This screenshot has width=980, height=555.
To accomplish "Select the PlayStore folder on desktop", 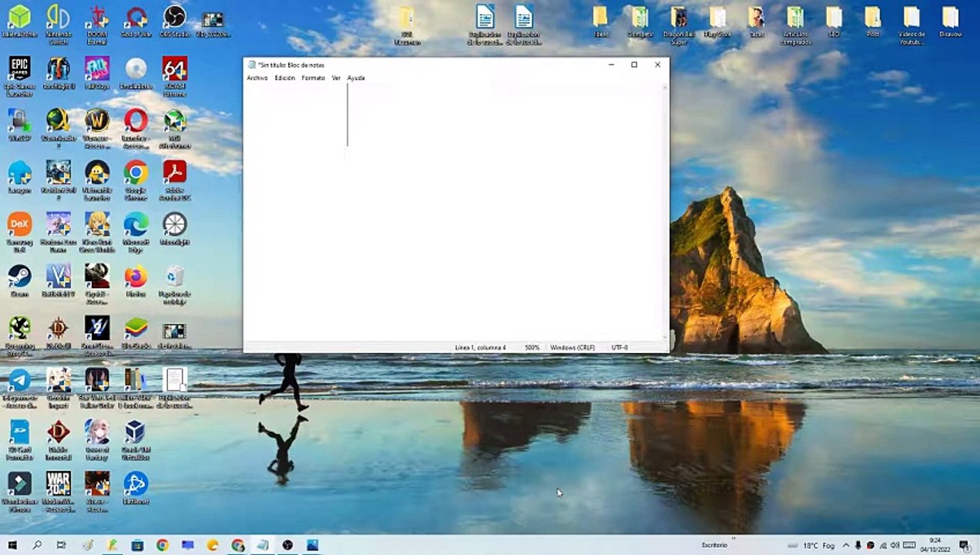I will pos(717,21).
